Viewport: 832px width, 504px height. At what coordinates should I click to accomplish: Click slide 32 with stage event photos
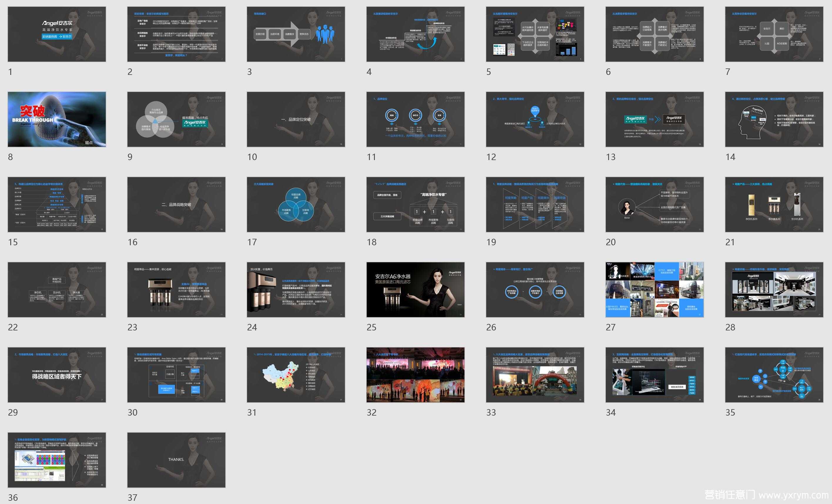pos(415,375)
